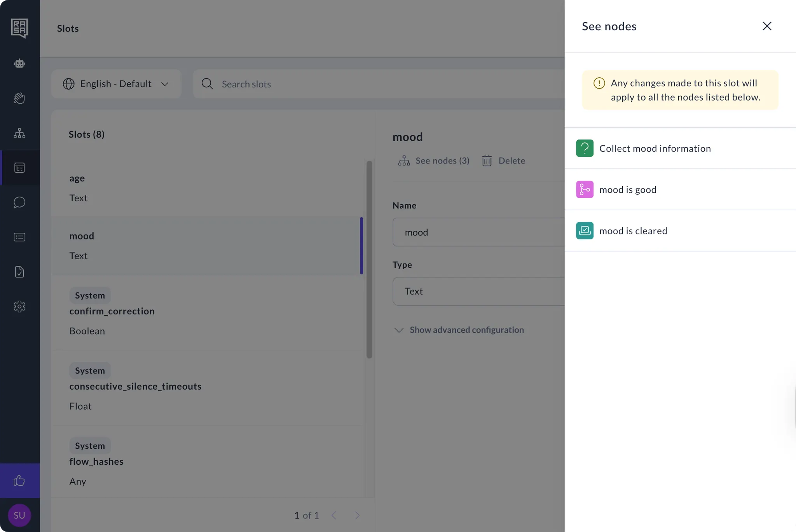Open the settings gear sidebar icon
This screenshot has height=532, width=796.
point(19,307)
